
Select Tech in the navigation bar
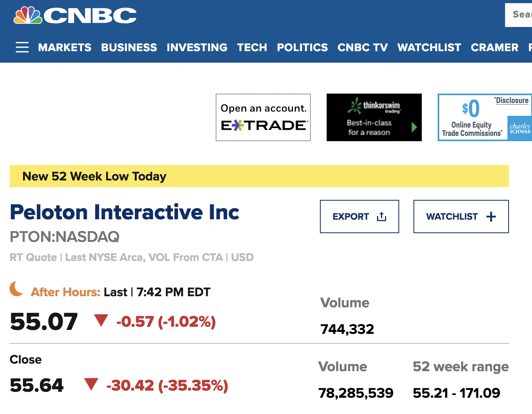coord(252,48)
